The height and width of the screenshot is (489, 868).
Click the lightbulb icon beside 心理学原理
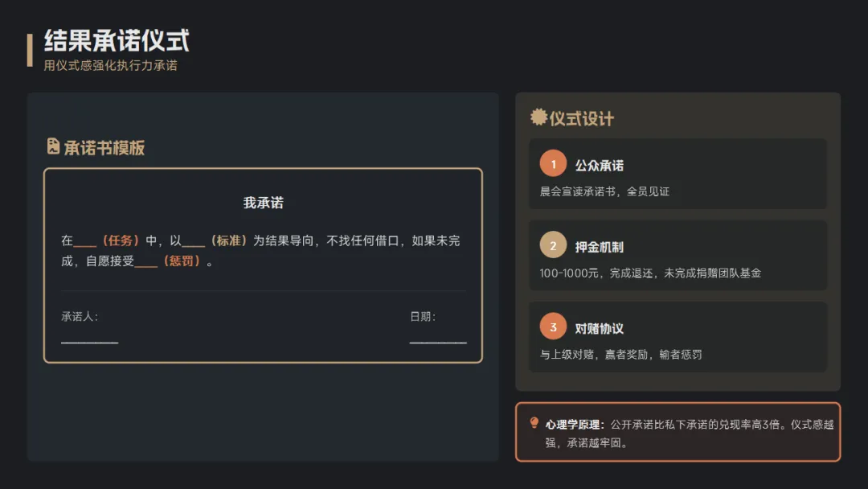tap(534, 423)
